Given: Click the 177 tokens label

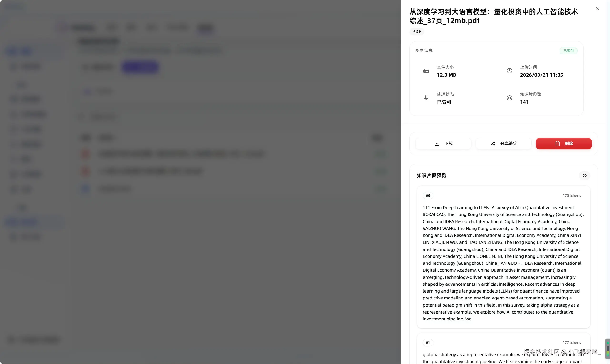Looking at the screenshot, I should [571, 342].
